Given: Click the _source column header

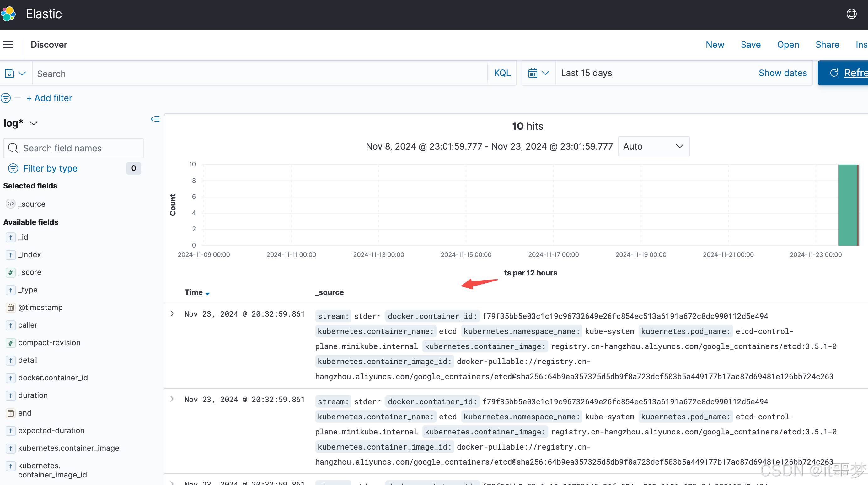Looking at the screenshot, I should click(x=329, y=292).
